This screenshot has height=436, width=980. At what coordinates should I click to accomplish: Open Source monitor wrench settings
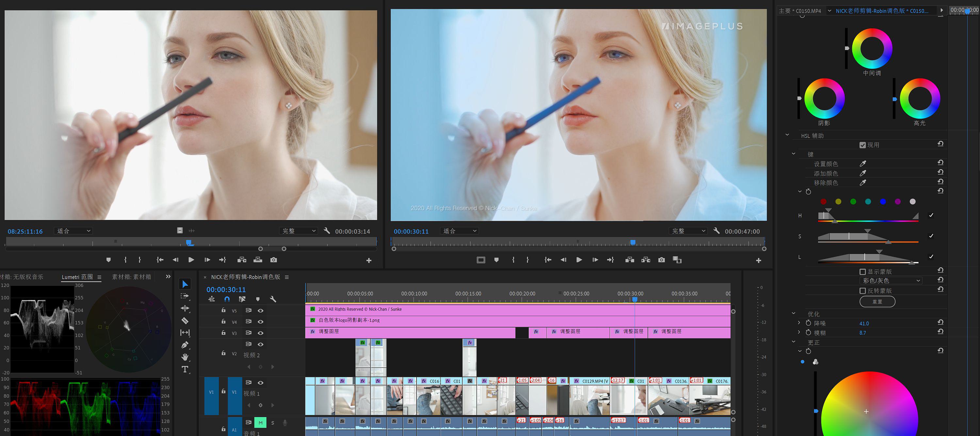tap(327, 231)
